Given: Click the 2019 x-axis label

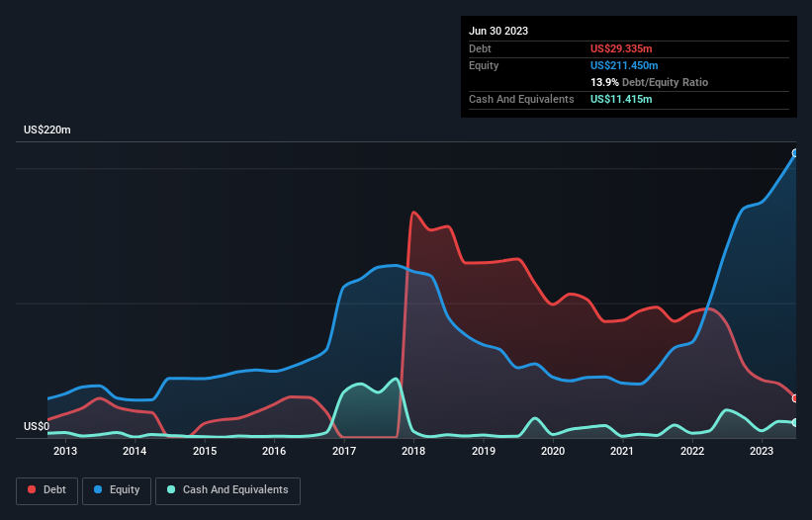Looking at the screenshot, I should pyautogui.click(x=484, y=451).
